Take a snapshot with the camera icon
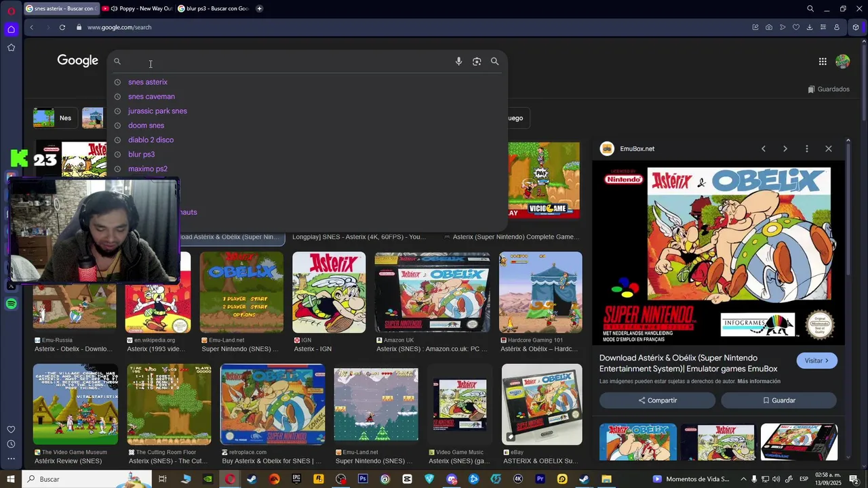 (769, 27)
